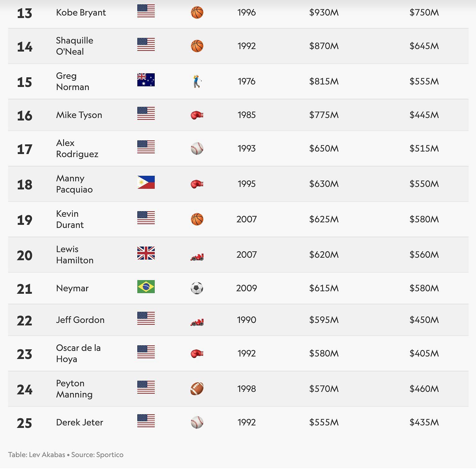476x472 pixels.
Task: Click the US flag in Derek Jeter's row
Action: click(146, 421)
